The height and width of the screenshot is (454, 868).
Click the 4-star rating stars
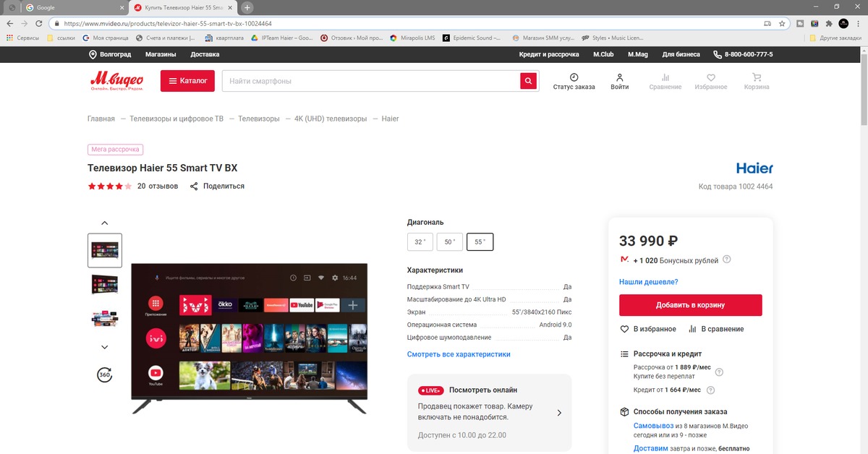(109, 187)
